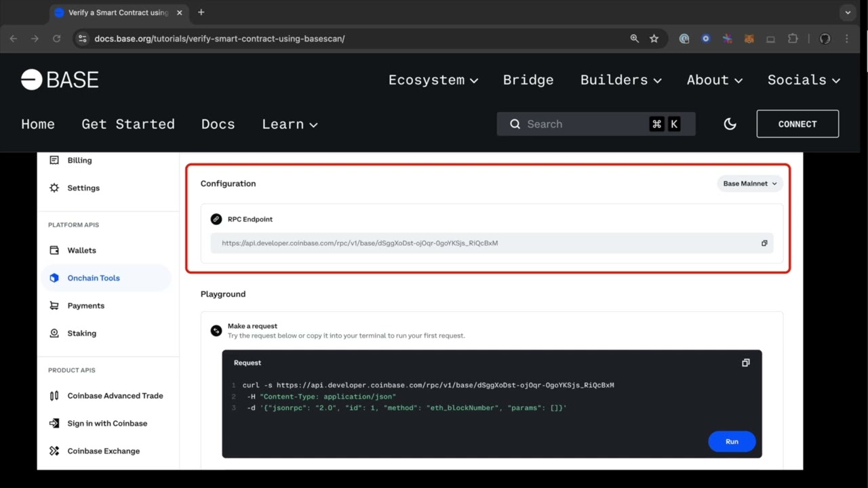Copy the RPC Endpoint URL
This screenshot has height=488, width=868.
[x=764, y=243]
